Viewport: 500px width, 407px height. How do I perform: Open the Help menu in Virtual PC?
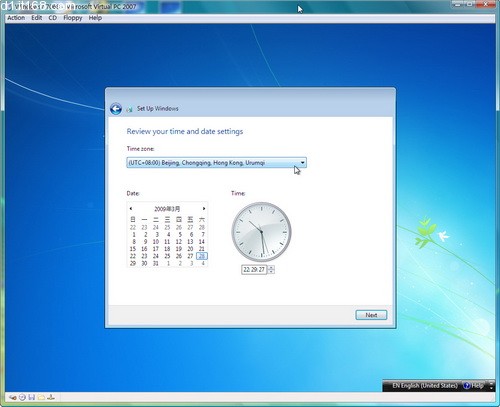coord(95,18)
